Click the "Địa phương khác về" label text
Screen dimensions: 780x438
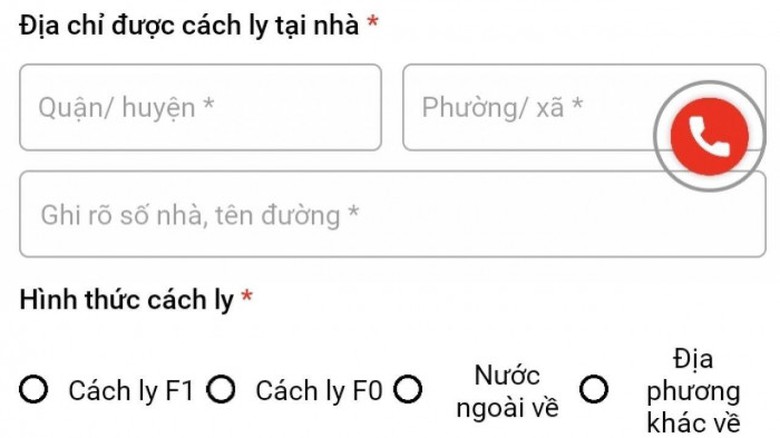692,390
